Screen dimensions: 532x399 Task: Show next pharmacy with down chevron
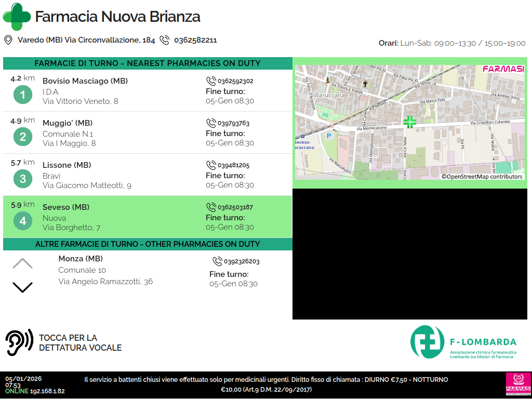pos(22,287)
